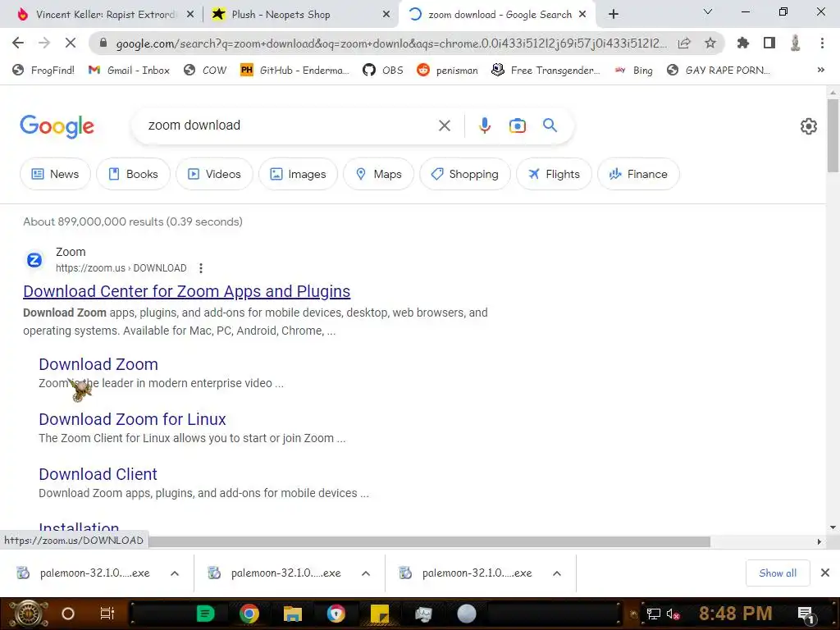Go to the Google logo home
Screen dimensions: 840x630
coord(57,126)
